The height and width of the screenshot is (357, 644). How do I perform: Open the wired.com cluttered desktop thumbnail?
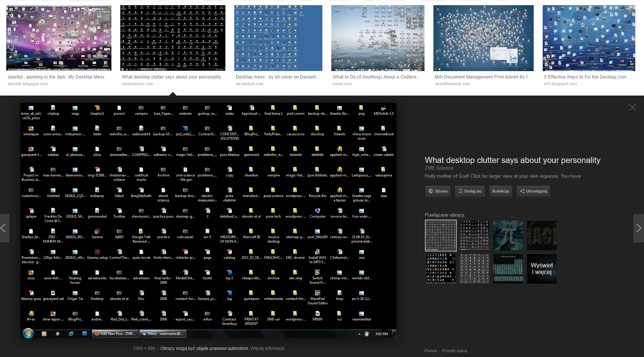coord(378,38)
